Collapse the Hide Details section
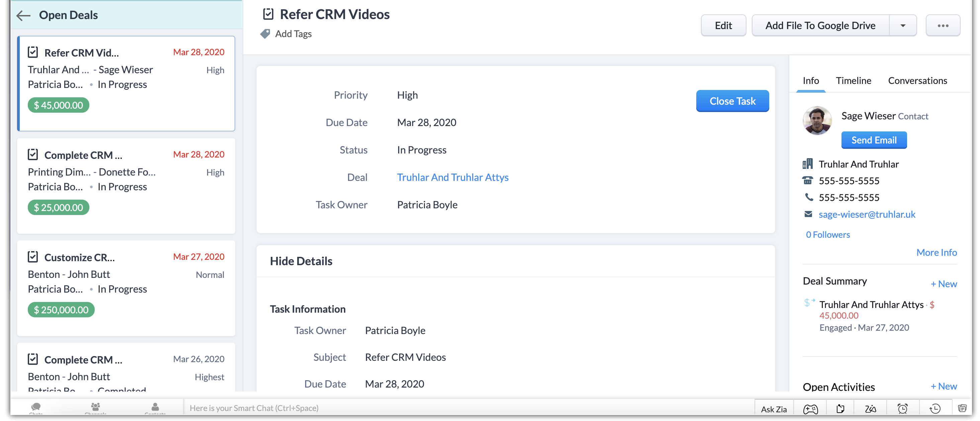The width and height of the screenshot is (980, 421). [x=301, y=261]
